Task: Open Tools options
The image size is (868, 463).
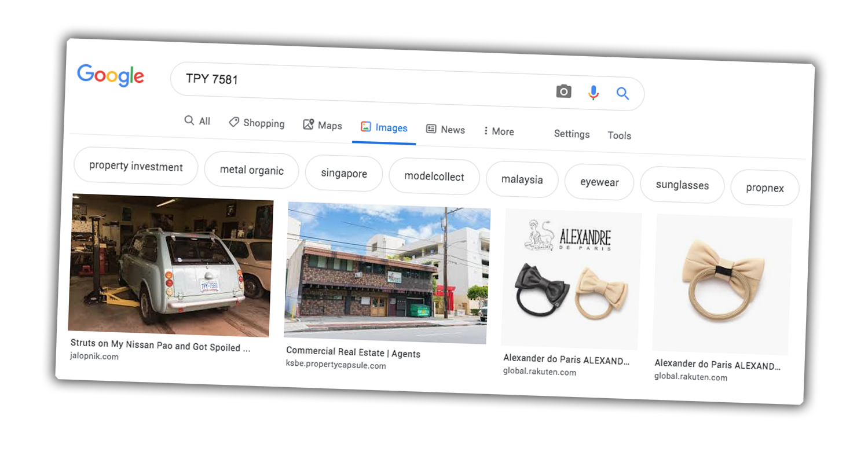Action: (619, 135)
